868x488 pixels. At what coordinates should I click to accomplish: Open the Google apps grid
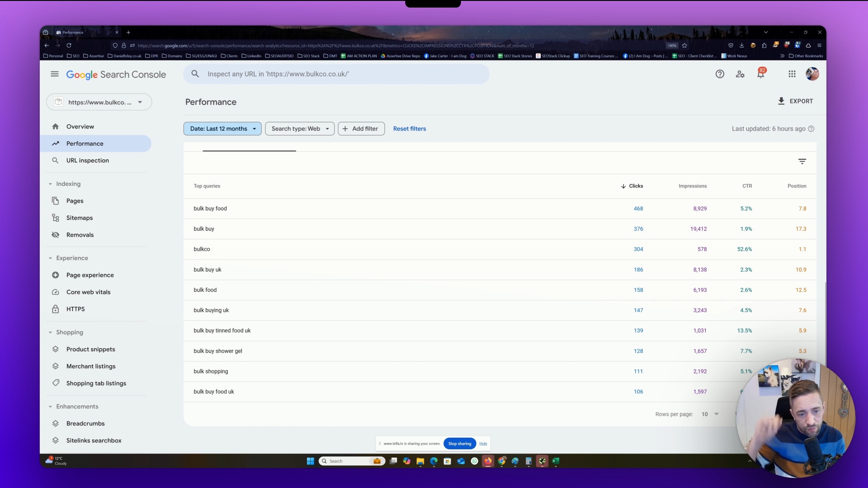tap(792, 74)
